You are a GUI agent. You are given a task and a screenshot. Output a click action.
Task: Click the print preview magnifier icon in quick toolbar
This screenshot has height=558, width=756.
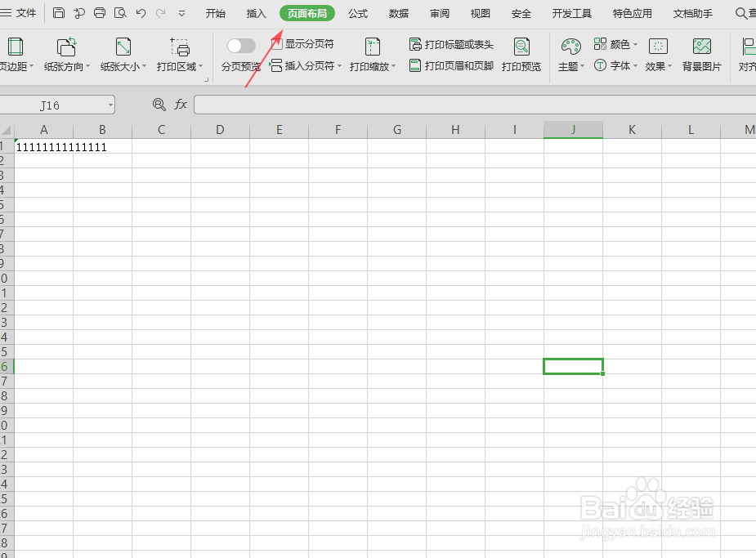tap(120, 13)
